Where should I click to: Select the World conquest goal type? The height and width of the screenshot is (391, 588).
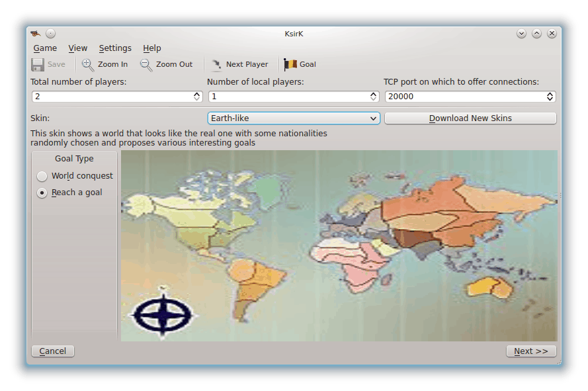coord(42,176)
